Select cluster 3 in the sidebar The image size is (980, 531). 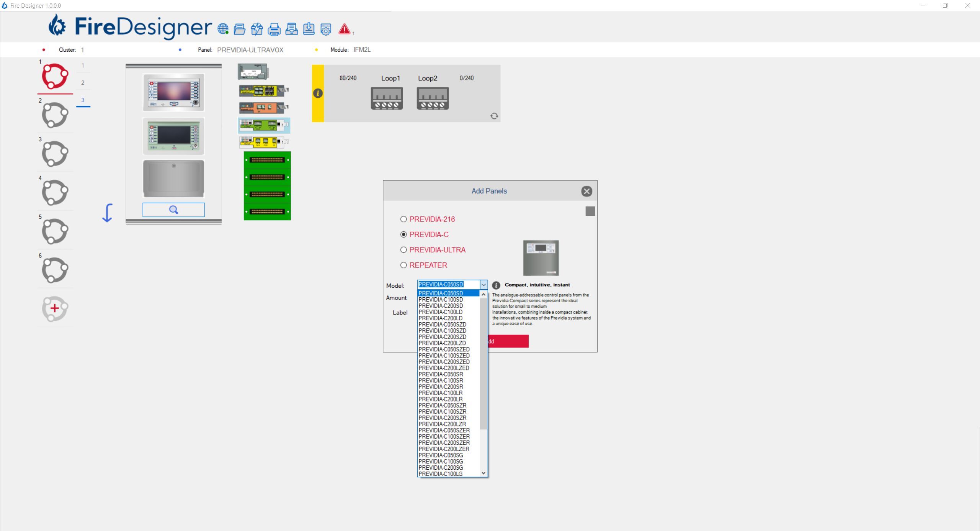(55, 153)
